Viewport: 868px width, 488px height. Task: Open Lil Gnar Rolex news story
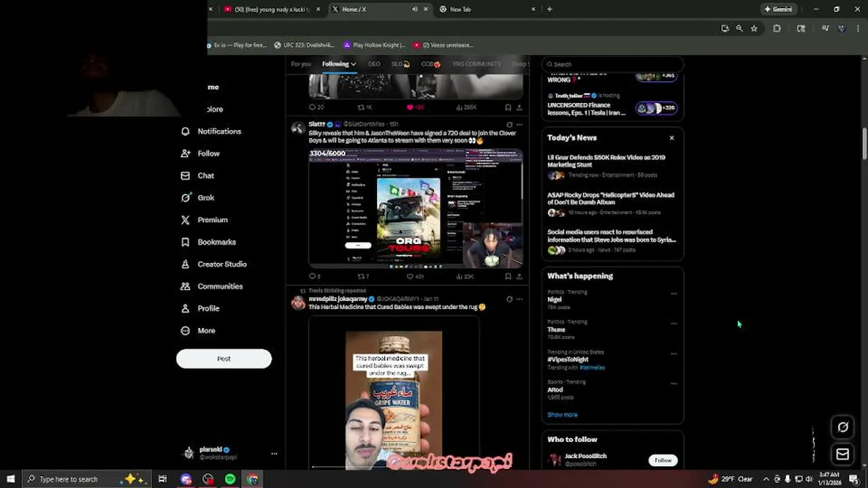(612, 166)
